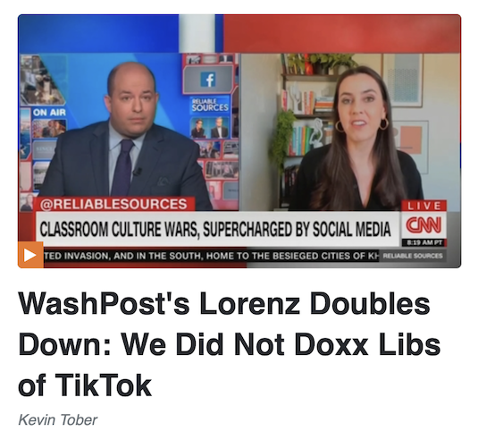Click the Reliable Sources logo behind the host
This screenshot has width=478, height=448.
(x=210, y=105)
